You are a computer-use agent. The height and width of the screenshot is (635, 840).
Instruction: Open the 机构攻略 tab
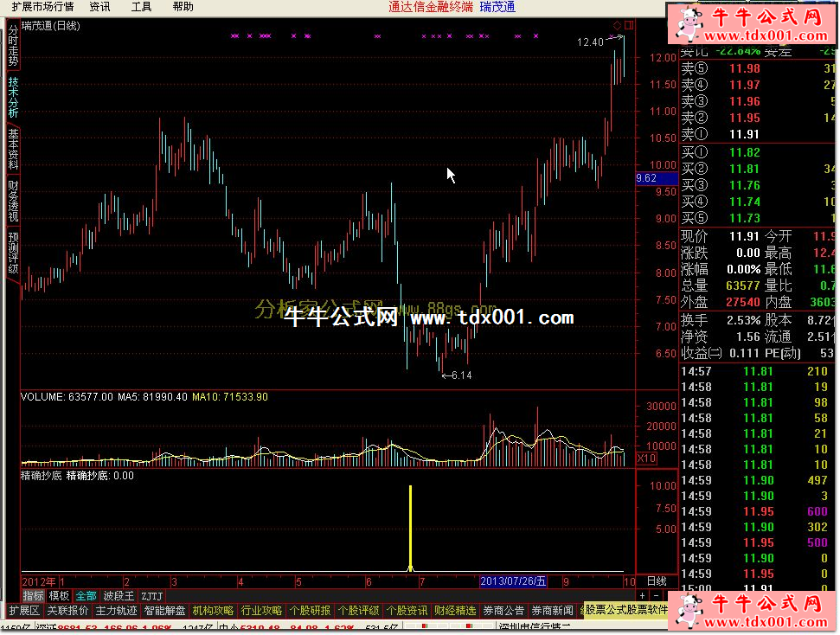pos(213,611)
